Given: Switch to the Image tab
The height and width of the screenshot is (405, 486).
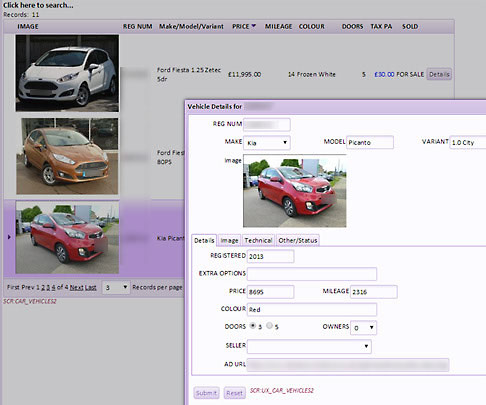Looking at the screenshot, I should (x=229, y=240).
